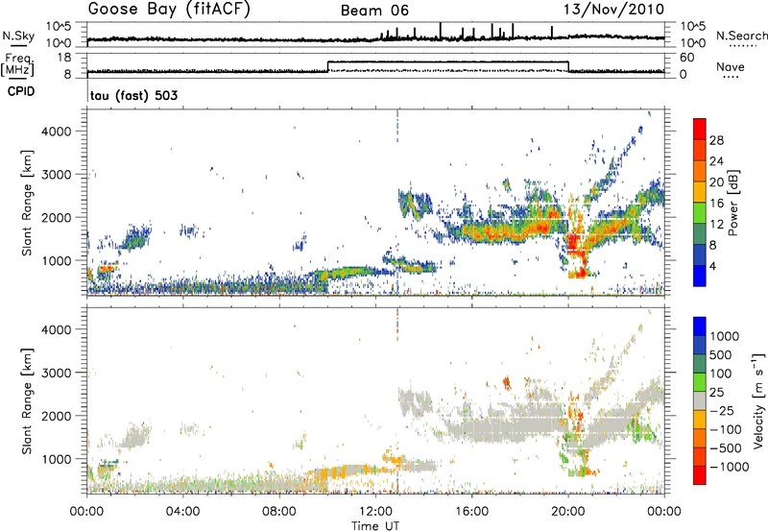Screen dimensions: 768x532
Task: Click the date '13/Nov/2010'
Action: coord(614,10)
